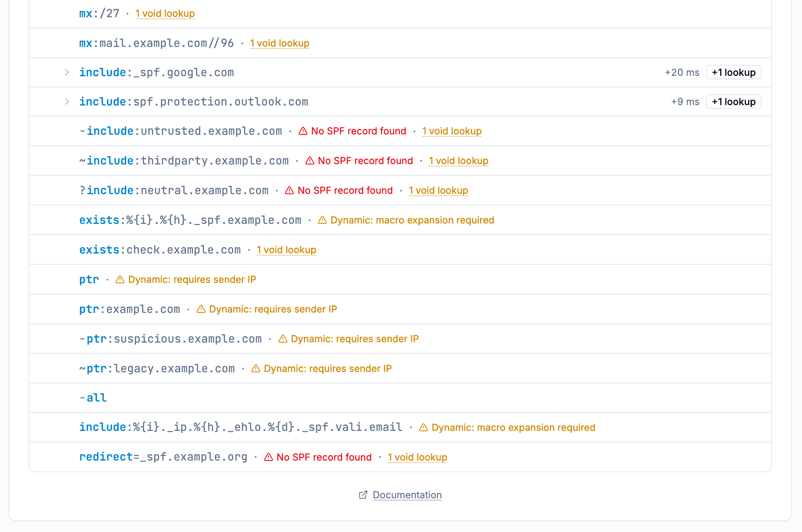Image resolution: width=802 pixels, height=532 pixels.
Task: Click 'Dynamic: requires sender IP' on the plain ptr row
Action: pos(192,279)
